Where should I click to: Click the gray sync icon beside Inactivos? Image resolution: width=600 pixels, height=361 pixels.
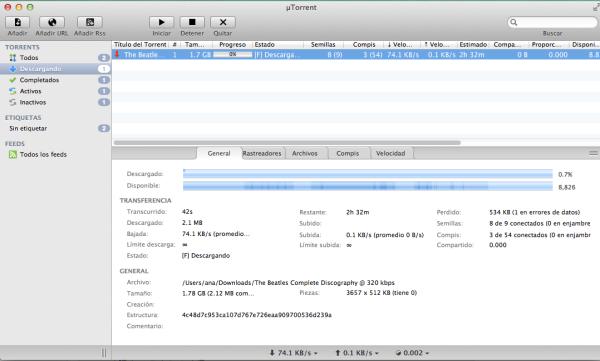[13, 102]
